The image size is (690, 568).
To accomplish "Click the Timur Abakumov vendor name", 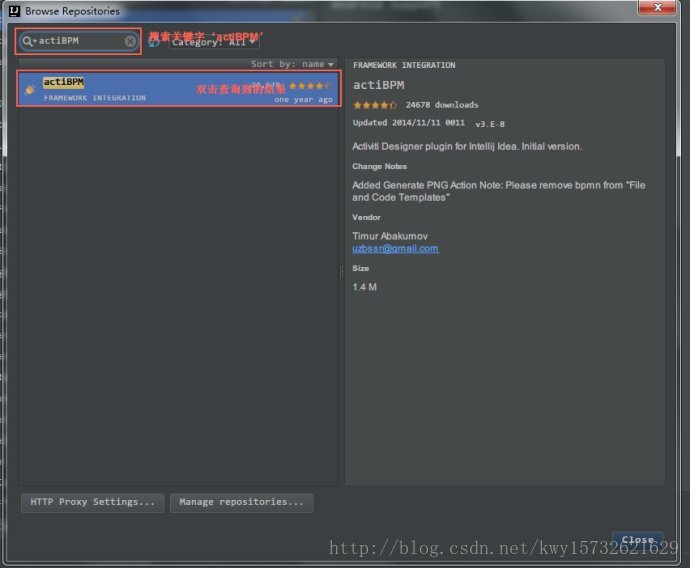I will [x=390, y=236].
